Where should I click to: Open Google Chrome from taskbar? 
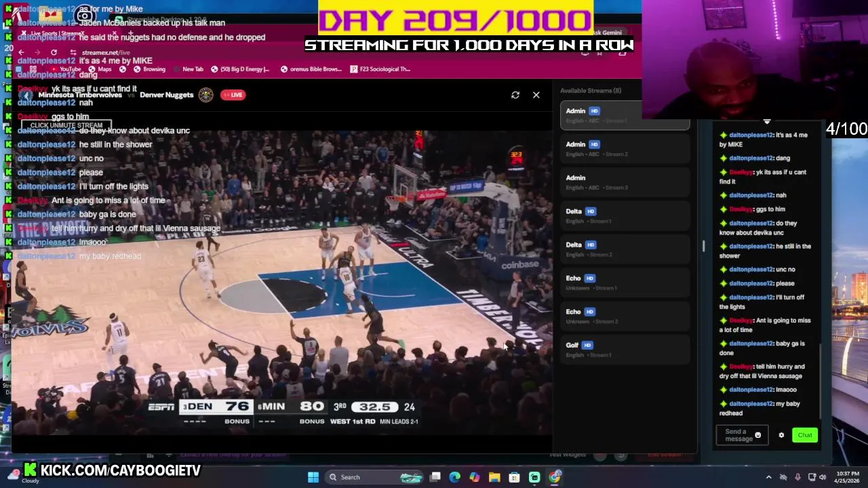(555, 477)
